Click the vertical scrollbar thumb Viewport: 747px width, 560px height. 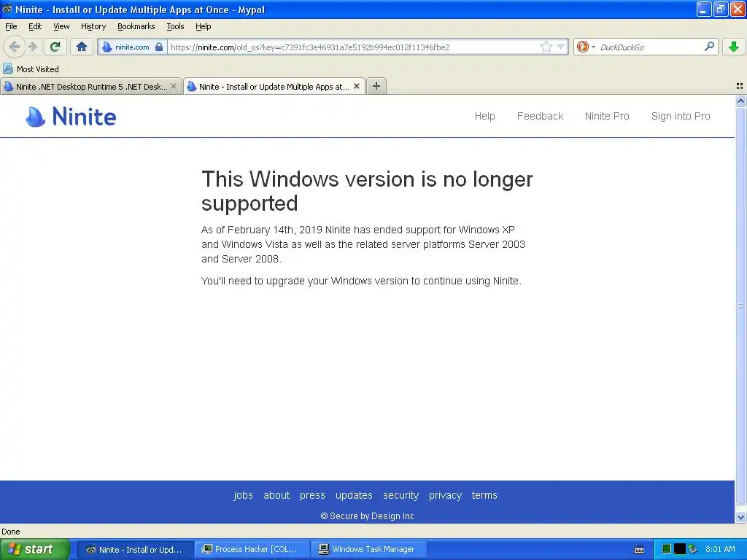click(740, 306)
